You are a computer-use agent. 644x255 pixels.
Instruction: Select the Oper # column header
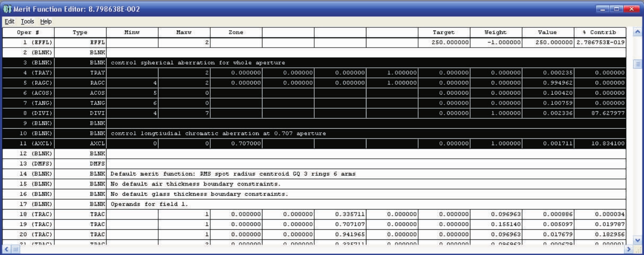28,32
